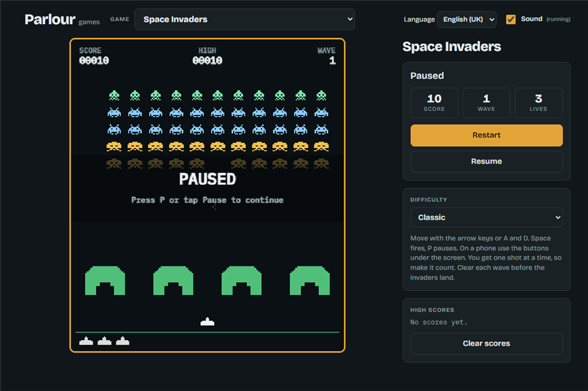Click the in-game SCORE 00010 readout

93,55
